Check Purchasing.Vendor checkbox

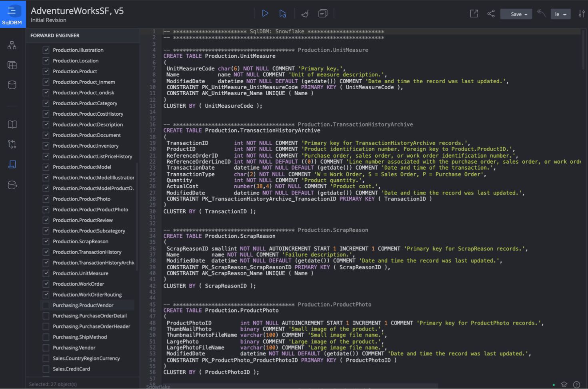click(46, 348)
